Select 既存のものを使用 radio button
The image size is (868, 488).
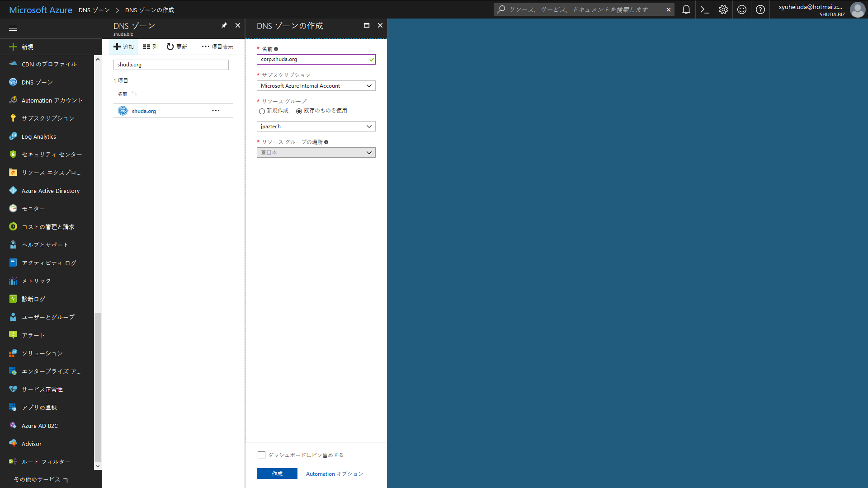pos(299,111)
